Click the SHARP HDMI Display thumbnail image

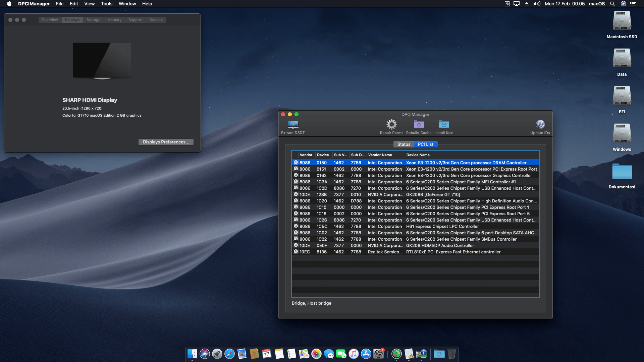point(102,61)
